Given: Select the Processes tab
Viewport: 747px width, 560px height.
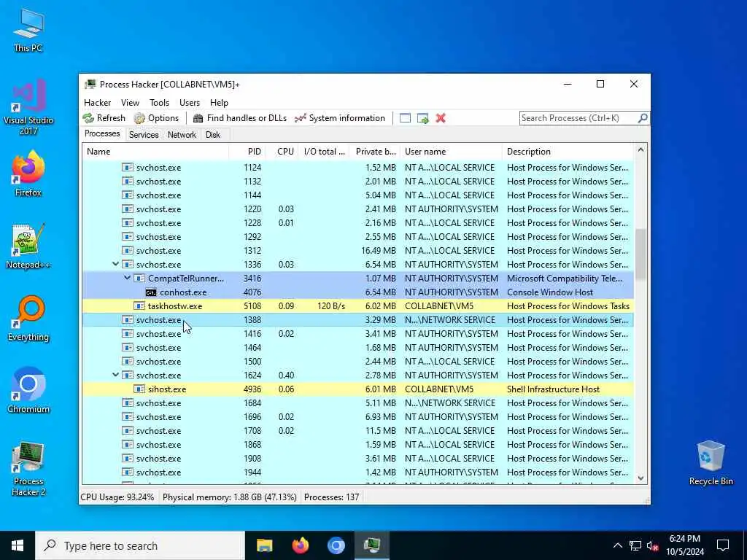Looking at the screenshot, I should [102, 134].
